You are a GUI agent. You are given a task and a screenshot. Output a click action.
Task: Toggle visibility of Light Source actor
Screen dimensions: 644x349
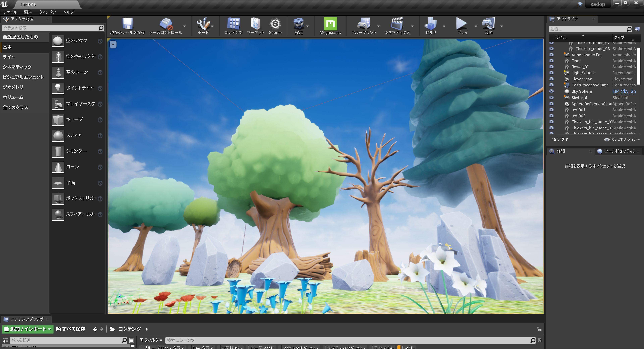pyautogui.click(x=551, y=73)
